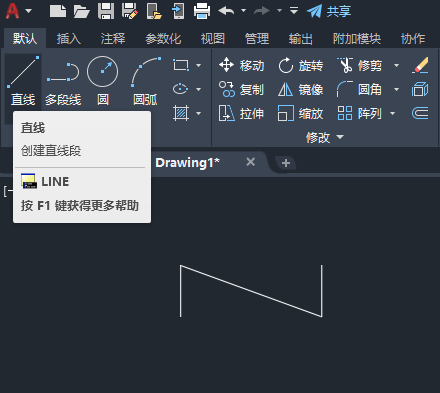Click the erase pencil-eraser icon
The width and height of the screenshot is (440, 393).
coord(420,65)
